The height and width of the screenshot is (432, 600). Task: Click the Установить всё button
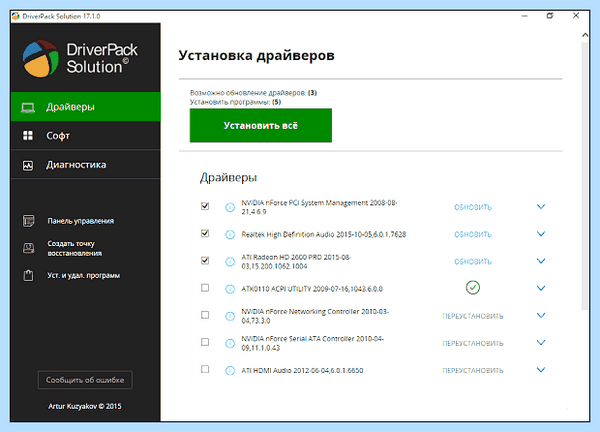[x=261, y=126]
